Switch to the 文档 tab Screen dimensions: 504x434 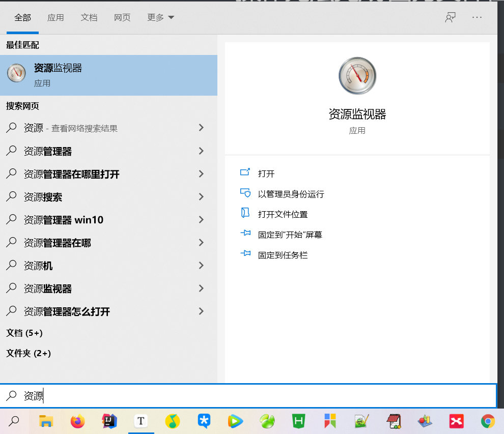89,17
